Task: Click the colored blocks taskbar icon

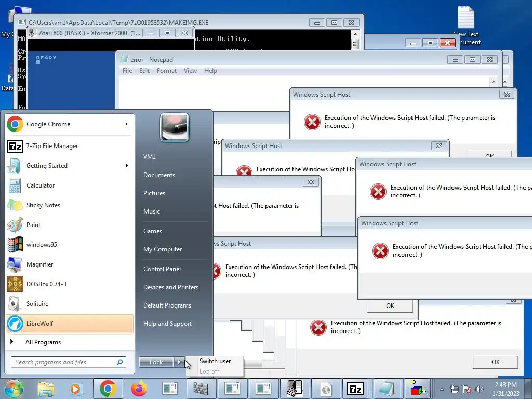Action: point(418,389)
